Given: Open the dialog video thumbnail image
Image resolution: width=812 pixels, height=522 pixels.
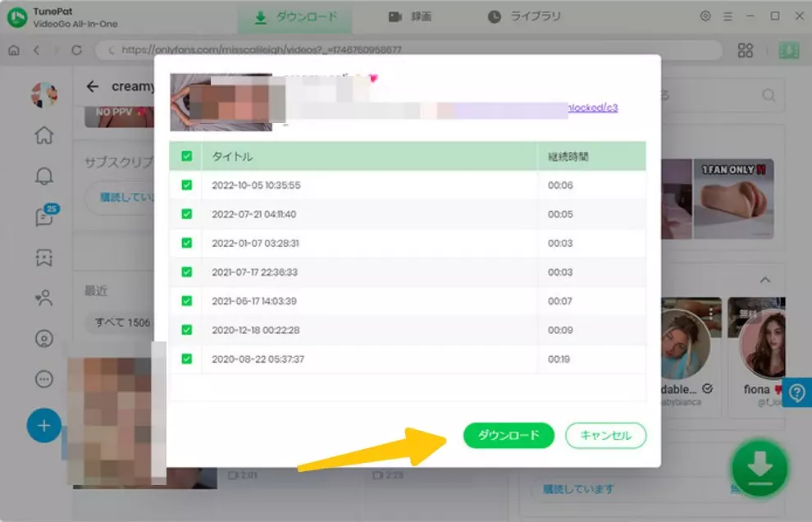Looking at the screenshot, I should (221, 102).
